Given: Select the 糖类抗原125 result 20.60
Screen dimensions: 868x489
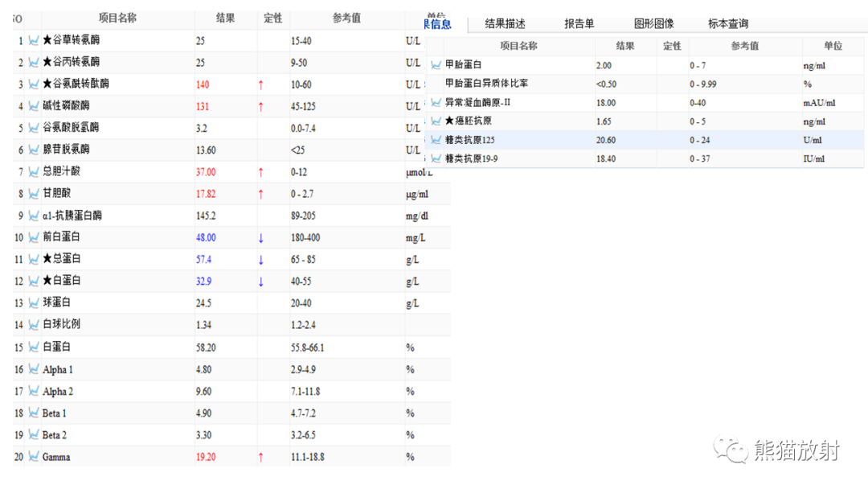Looking at the screenshot, I should [606, 140].
